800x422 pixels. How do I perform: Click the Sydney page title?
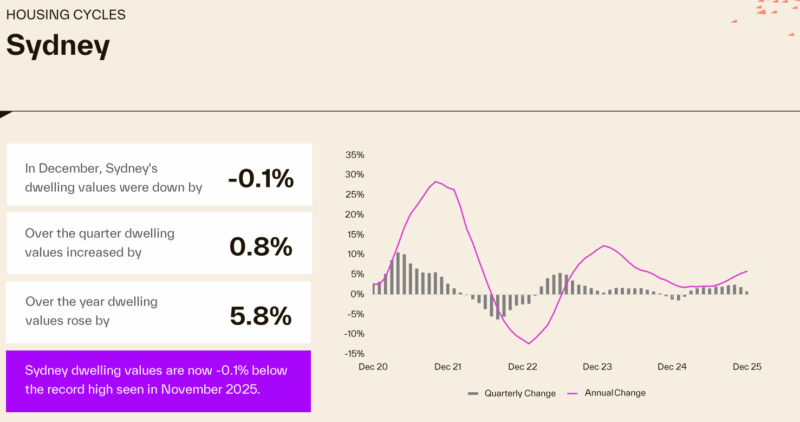[57, 46]
